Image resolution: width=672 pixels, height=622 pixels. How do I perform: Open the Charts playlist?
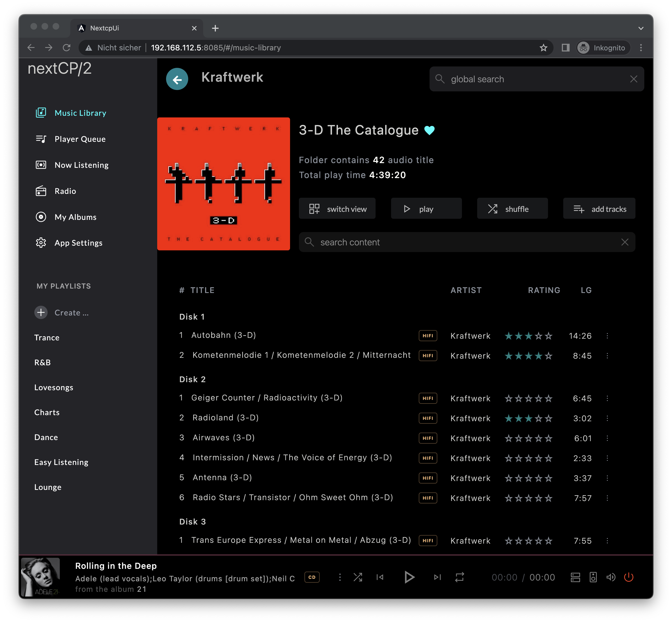[x=47, y=412]
